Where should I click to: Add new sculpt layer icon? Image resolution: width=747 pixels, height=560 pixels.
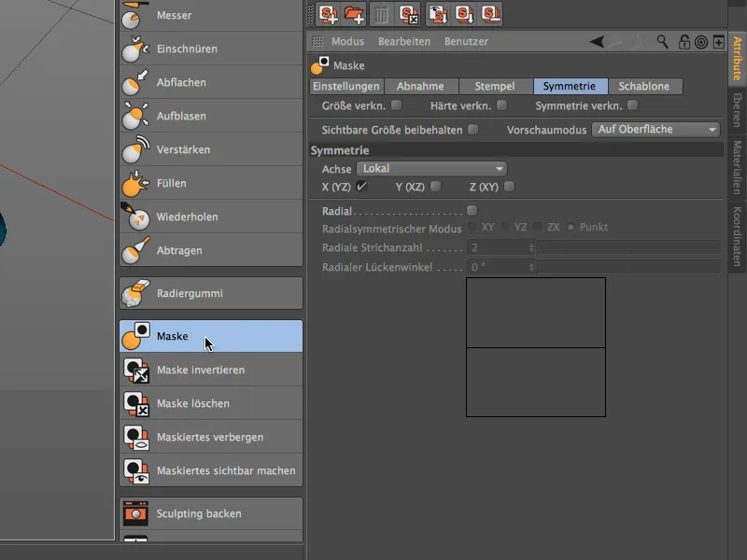[329, 14]
